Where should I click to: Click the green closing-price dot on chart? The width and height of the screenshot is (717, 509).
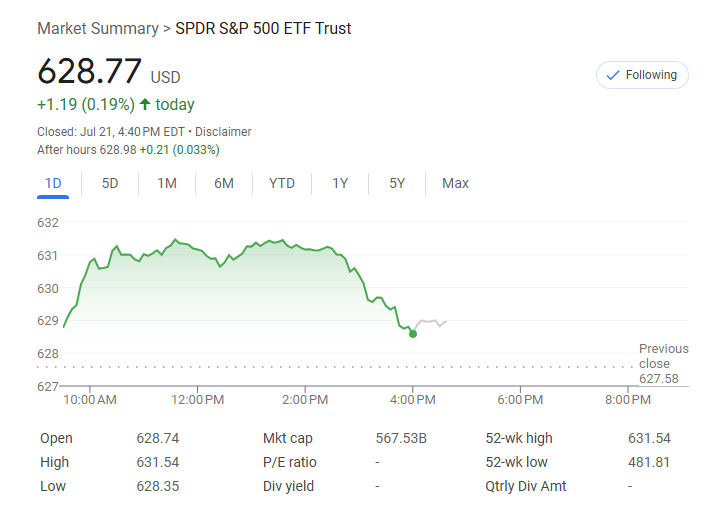coord(413,334)
